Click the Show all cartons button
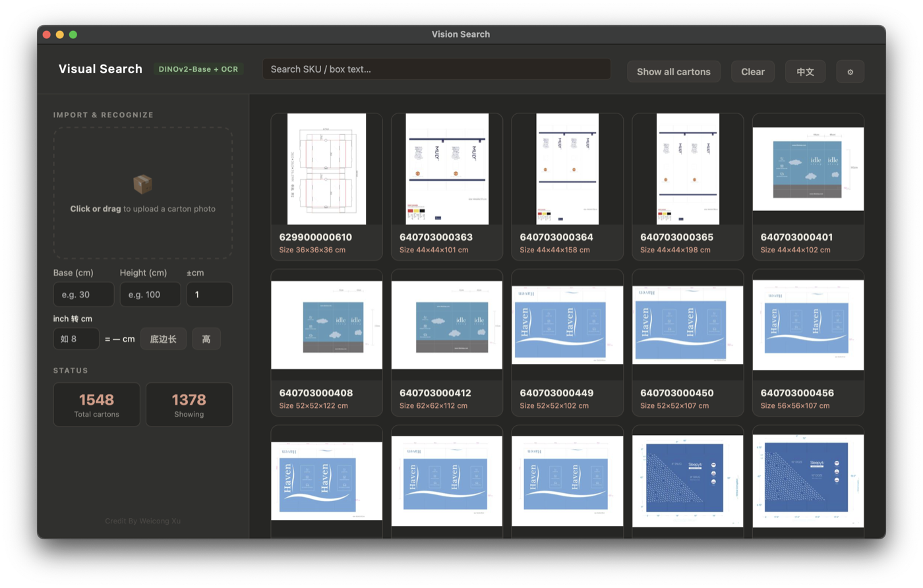This screenshot has width=923, height=588. point(673,72)
